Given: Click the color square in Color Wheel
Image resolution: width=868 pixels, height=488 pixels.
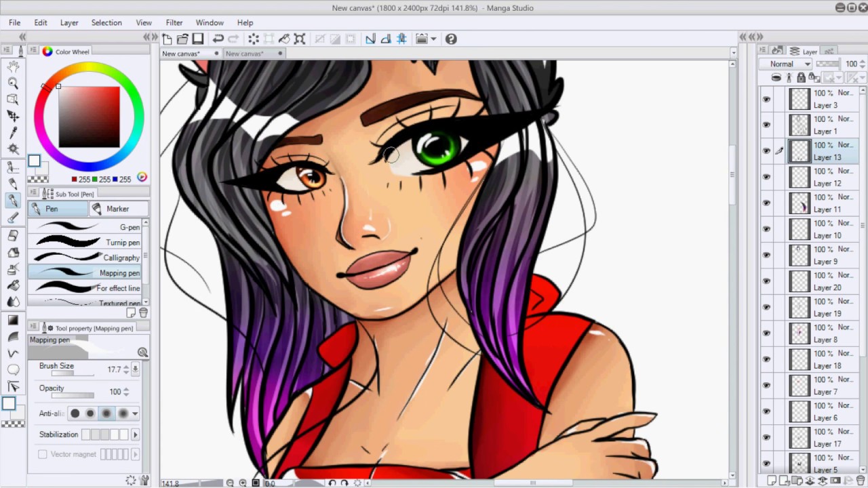Looking at the screenshot, I should point(89,117).
